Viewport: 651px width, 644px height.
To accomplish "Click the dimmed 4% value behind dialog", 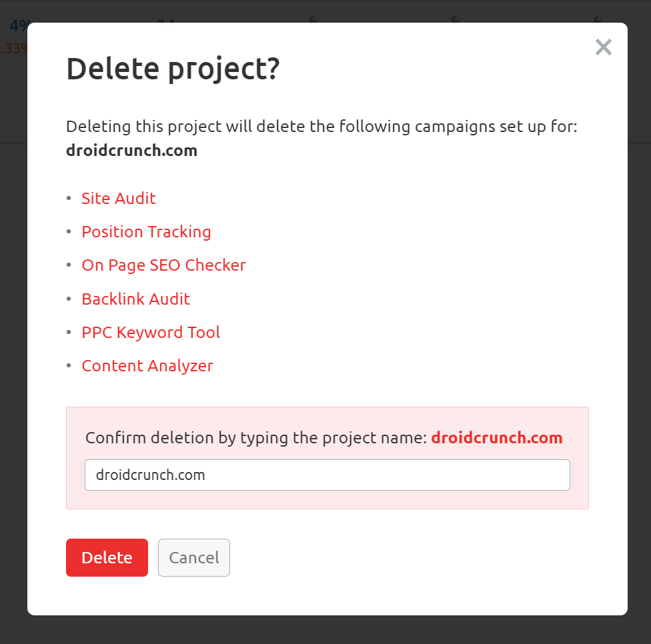I will coord(19,26).
